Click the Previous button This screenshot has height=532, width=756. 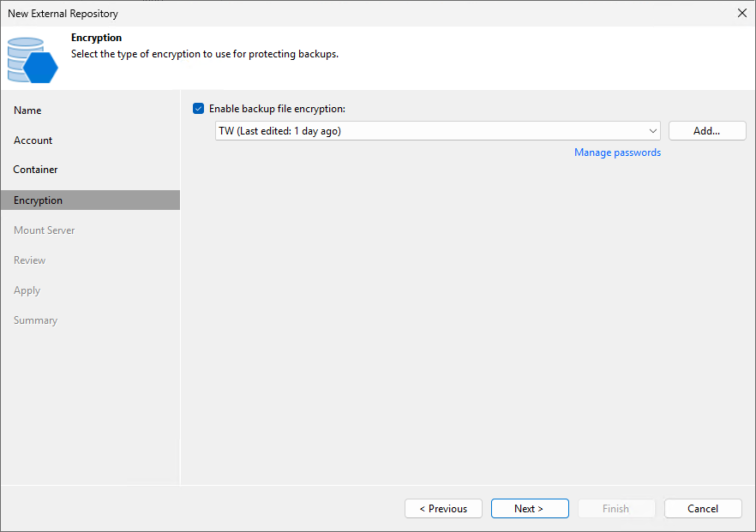(x=444, y=508)
